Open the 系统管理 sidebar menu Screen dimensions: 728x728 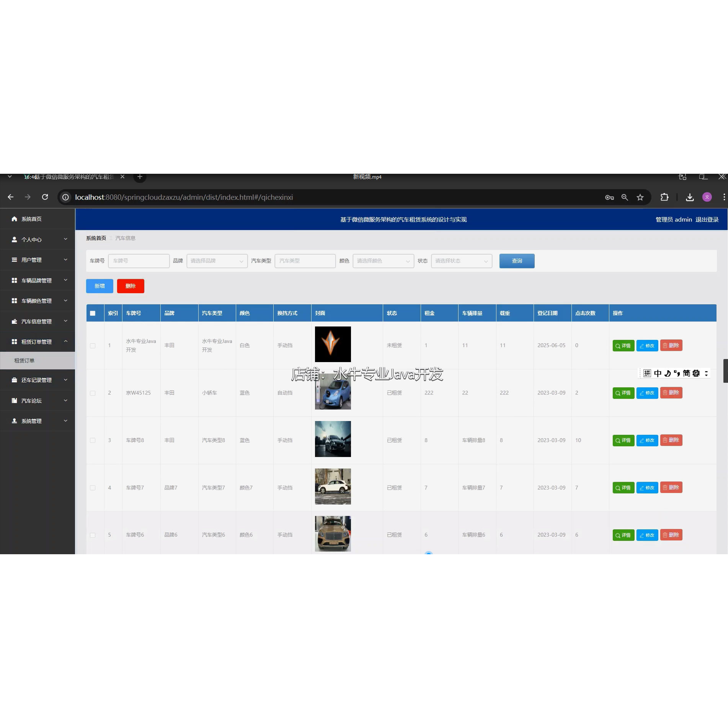coord(38,421)
